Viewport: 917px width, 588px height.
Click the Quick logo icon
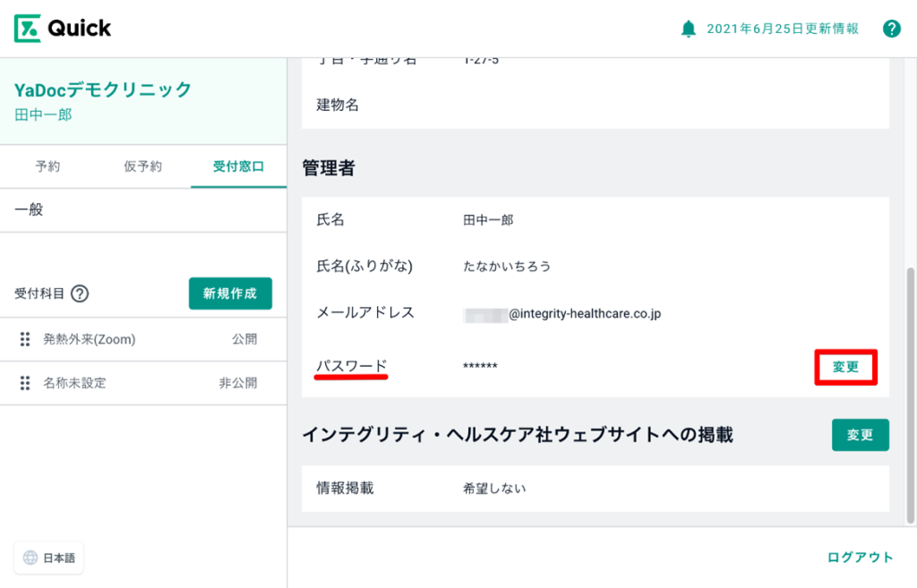[x=27, y=28]
